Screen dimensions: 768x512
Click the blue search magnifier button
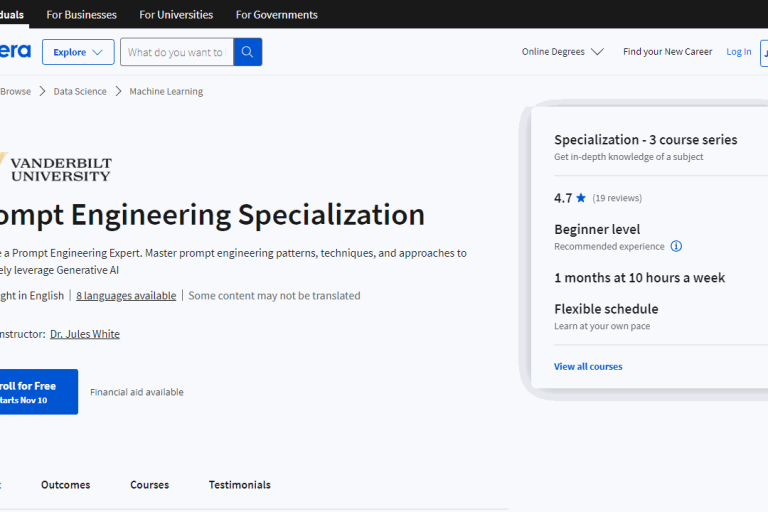coord(247,52)
